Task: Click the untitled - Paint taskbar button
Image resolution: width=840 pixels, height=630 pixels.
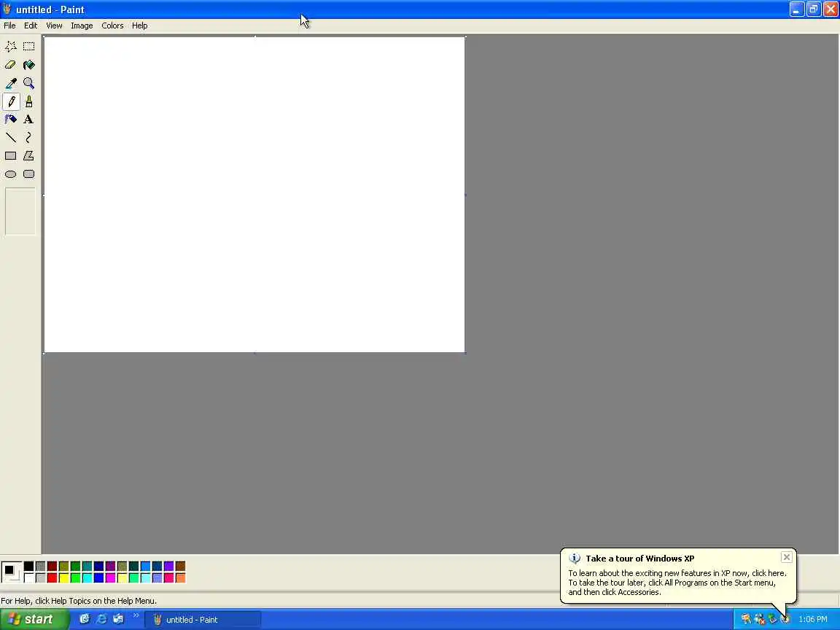Action: tap(203, 620)
